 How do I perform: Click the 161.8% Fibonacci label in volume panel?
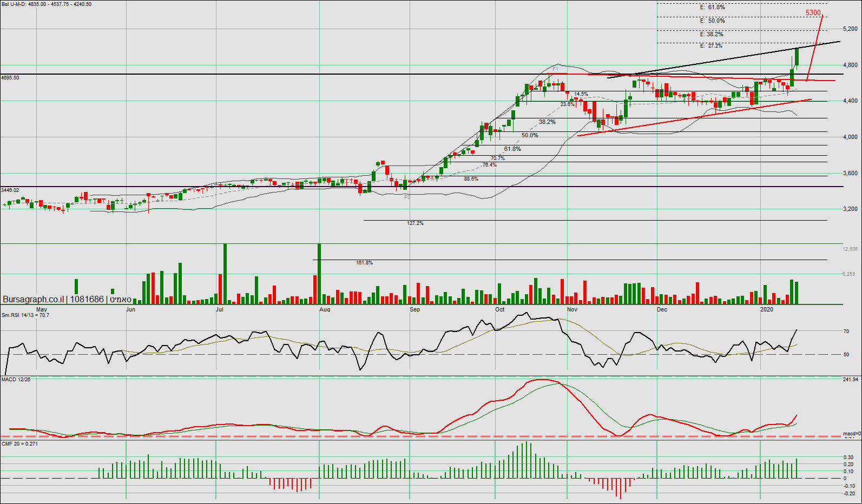tap(364, 263)
